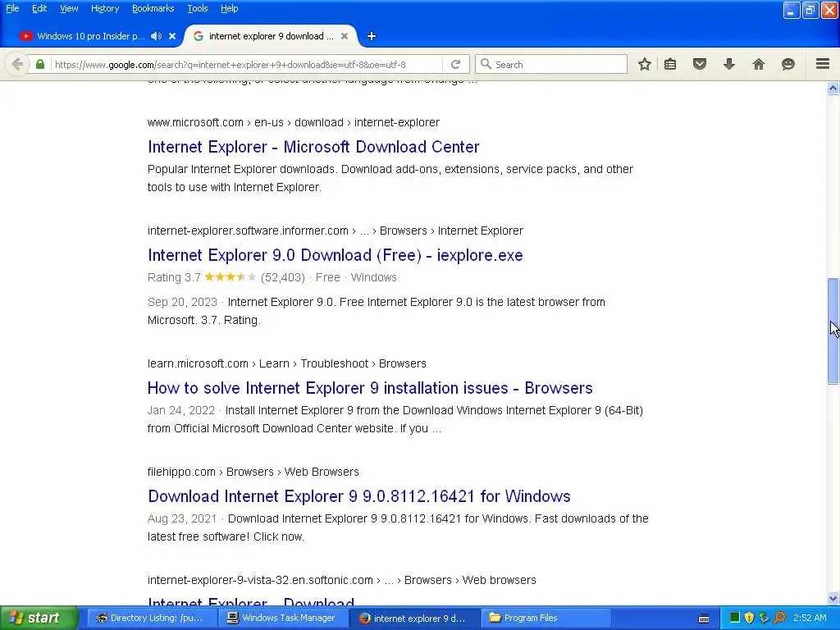Screen dimensions: 840x630
Task: Click the vertical scrollbar thumb
Action: tap(833, 331)
